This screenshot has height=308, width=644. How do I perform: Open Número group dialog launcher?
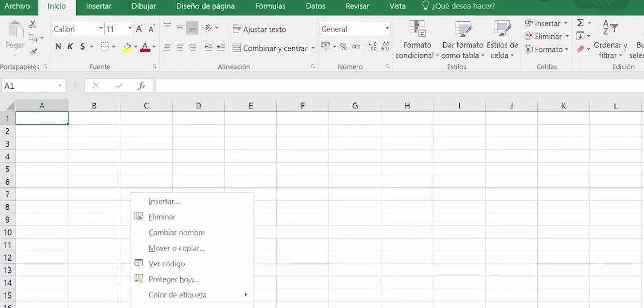[x=387, y=67]
